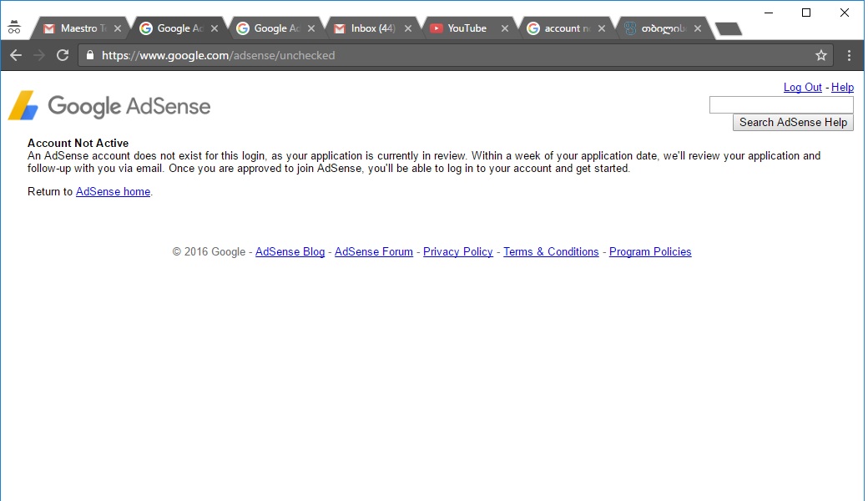Minimize the Chrome window
The width and height of the screenshot is (868, 501).
point(769,13)
